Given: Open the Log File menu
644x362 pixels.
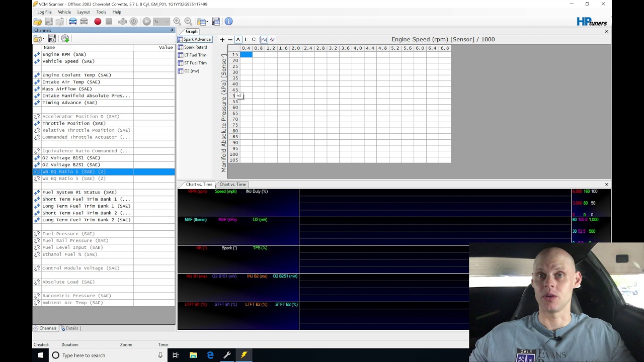Looking at the screenshot, I should pyautogui.click(x=44, y=12).
